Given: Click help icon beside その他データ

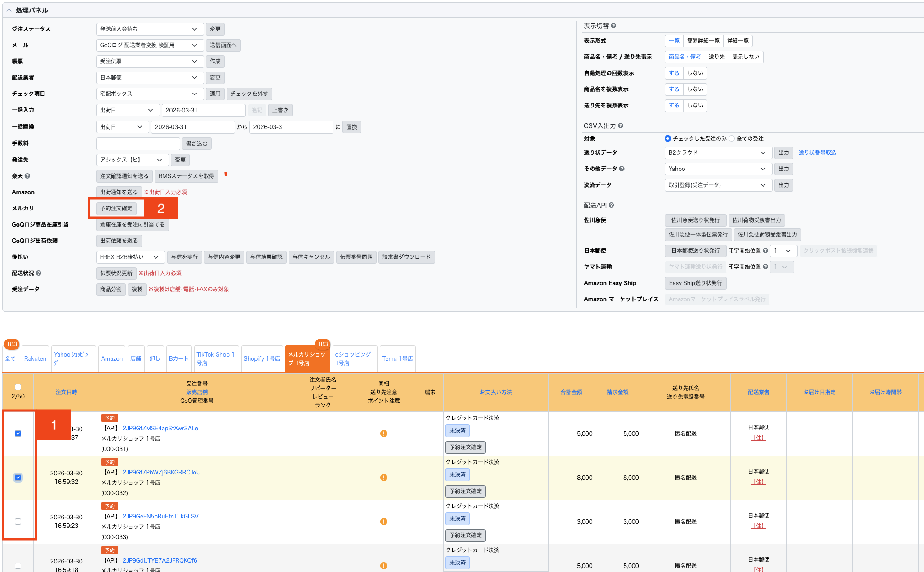Looking at the screenshot, I should 622,169.
